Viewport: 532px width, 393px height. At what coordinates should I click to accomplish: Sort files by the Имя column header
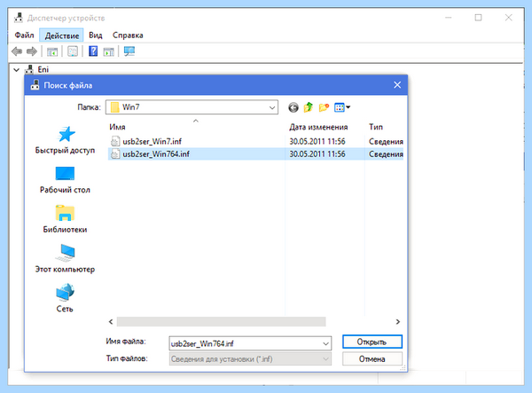pos(117,127)
